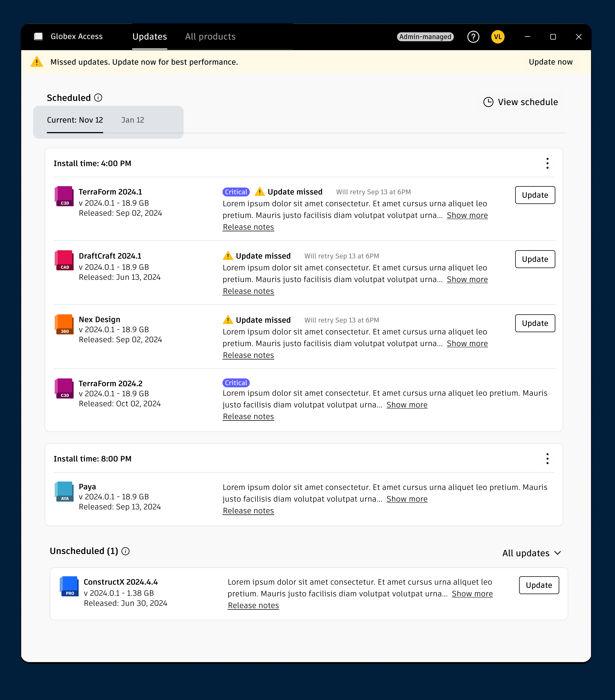Maximize the Globex Access window
This screenshot has width=615, height=700.
tap(553, 37)
